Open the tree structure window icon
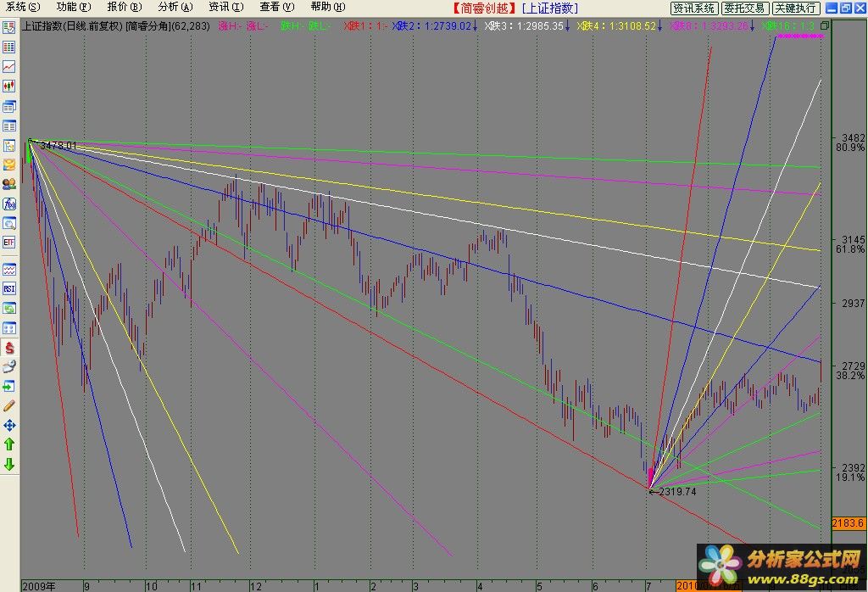The image size is (868, 592). tap(8, 146)
